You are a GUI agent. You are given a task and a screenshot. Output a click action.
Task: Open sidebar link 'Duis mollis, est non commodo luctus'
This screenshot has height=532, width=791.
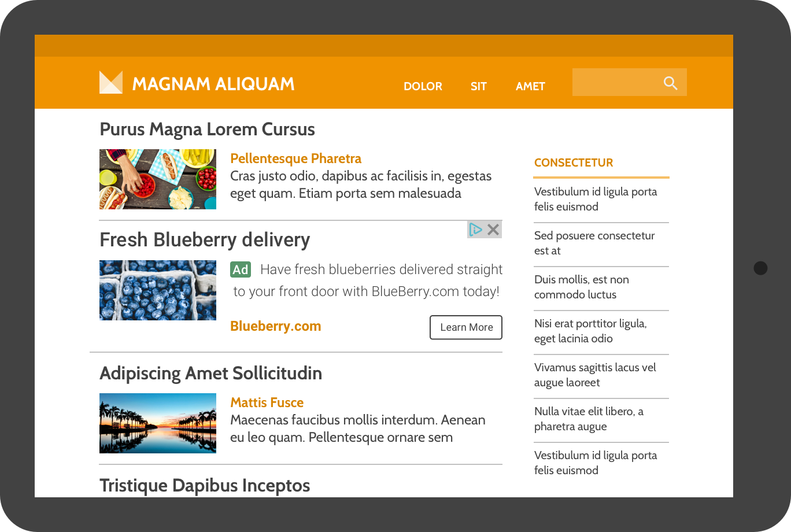coord(582,287)
